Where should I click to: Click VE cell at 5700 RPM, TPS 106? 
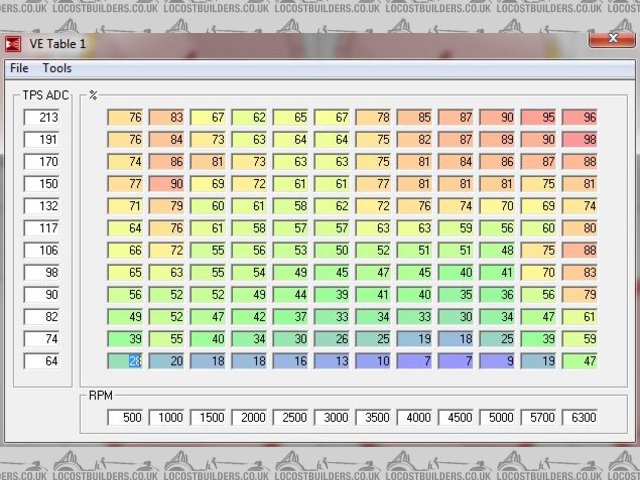pyautogui.click(x=538, y=250)
